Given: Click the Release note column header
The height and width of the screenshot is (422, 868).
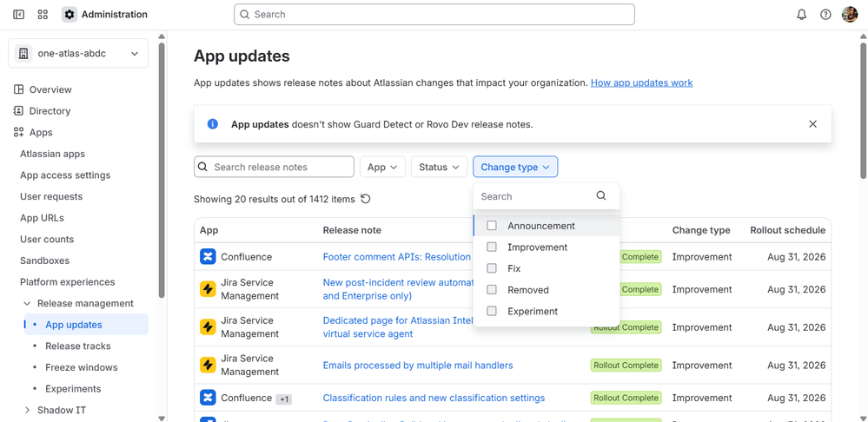Looking at the screenshot, I should coord(352,230).
